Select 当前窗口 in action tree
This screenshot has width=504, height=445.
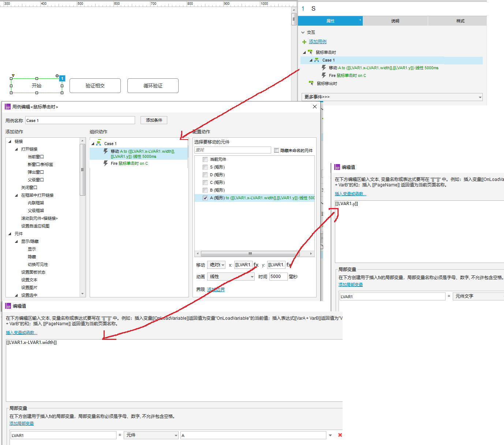coord(36,157)
